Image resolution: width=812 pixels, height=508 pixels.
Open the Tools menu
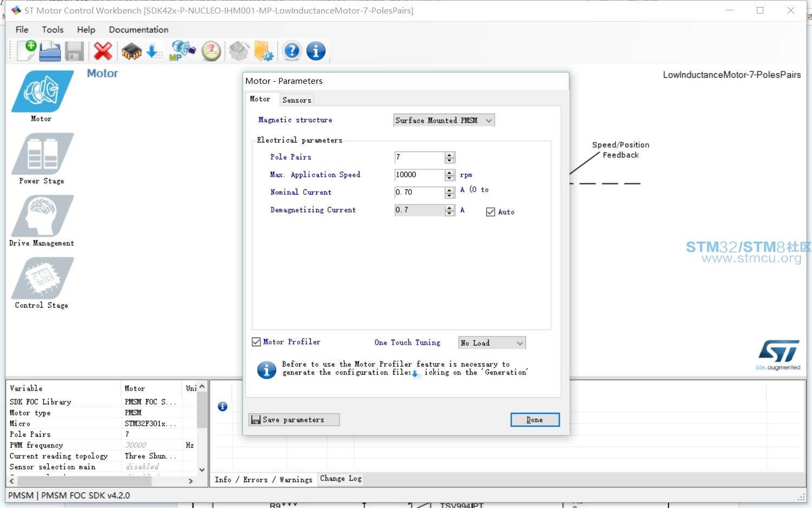(x=53, y=30)
